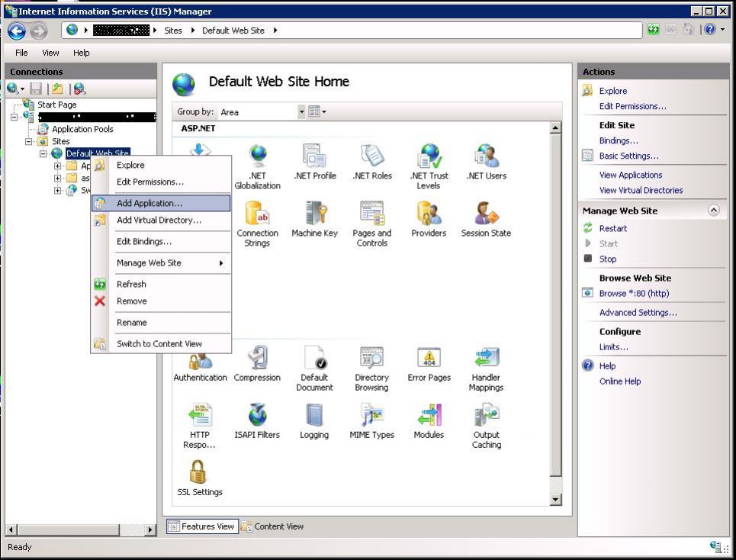Image resolution: width=736 pixels, height=560 pixels.
Task: Open the Output Caching feature
Action: pos(487,426)
